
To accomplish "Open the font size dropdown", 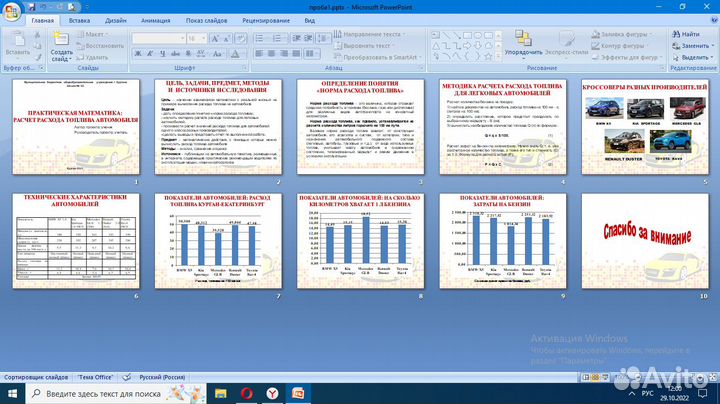I will 204,39.
